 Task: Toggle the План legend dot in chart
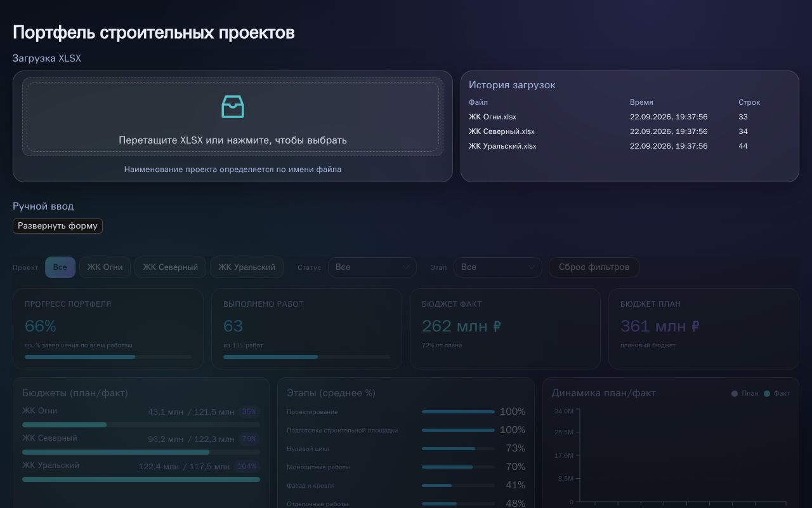pos(735,394)
